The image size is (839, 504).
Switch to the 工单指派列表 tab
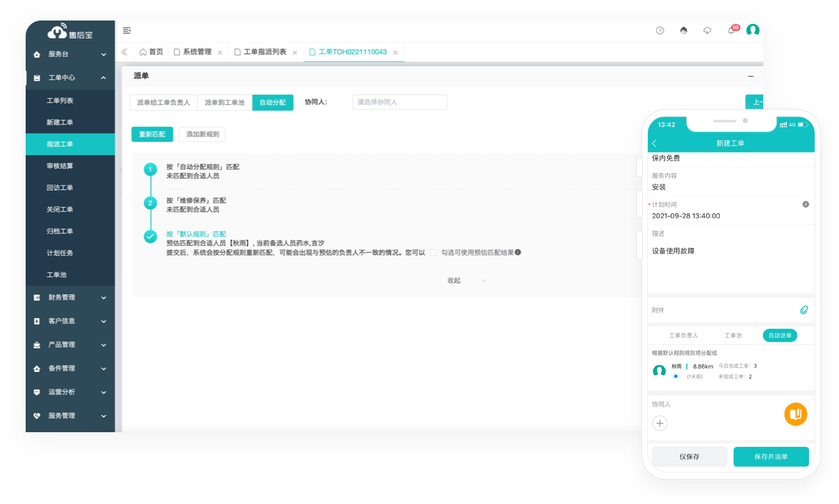265,52
